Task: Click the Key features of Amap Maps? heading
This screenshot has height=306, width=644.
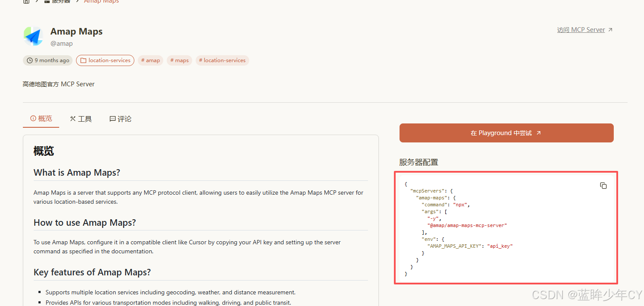Action: click(92, 272)
